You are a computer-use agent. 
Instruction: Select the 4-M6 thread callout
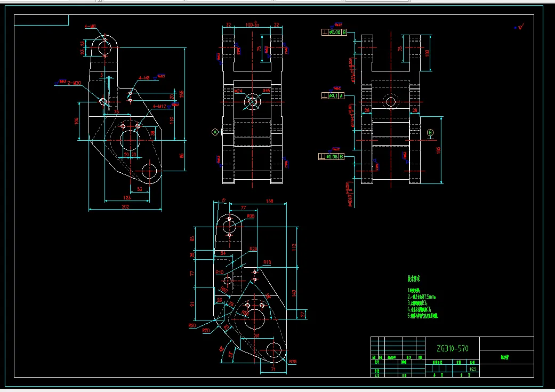pos(90,26)
